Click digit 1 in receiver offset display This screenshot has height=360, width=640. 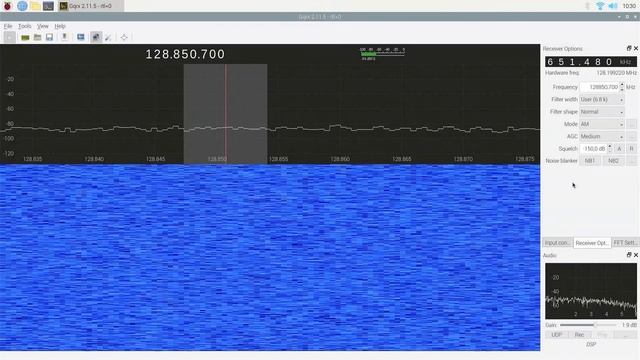coord(572,62)
